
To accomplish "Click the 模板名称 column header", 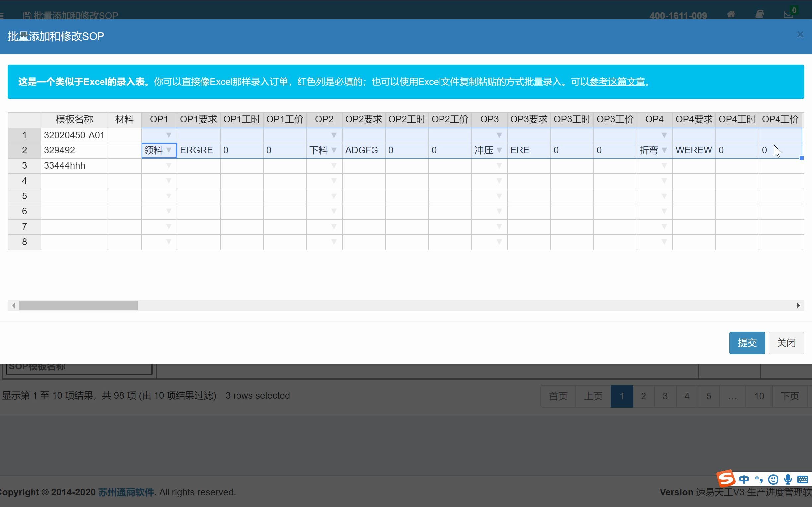I will (74, 119).
